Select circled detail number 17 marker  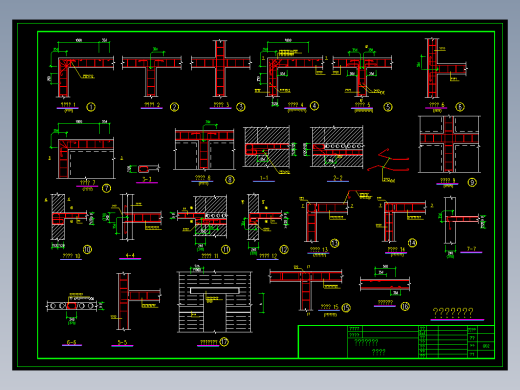coord(224,342)
